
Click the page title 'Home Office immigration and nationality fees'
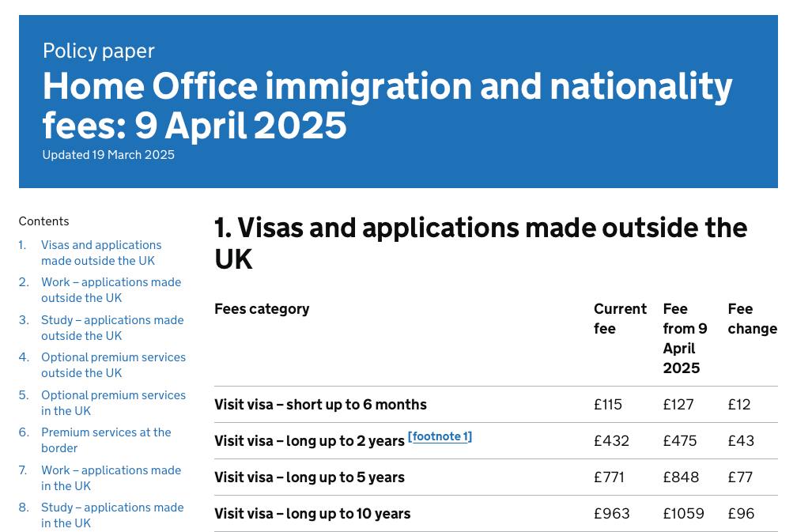pyautogui.click(x=387, y=105)
